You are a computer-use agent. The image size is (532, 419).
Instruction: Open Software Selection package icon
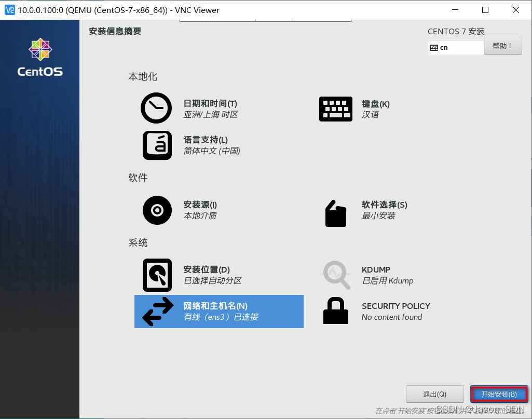pyautogui.click(x=336, y=213)
